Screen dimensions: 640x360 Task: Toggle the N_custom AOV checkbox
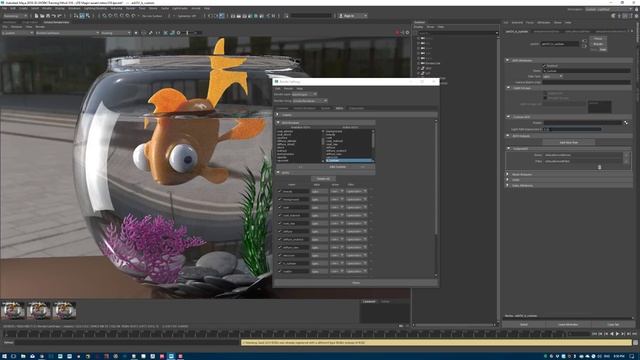pos(280,263)
